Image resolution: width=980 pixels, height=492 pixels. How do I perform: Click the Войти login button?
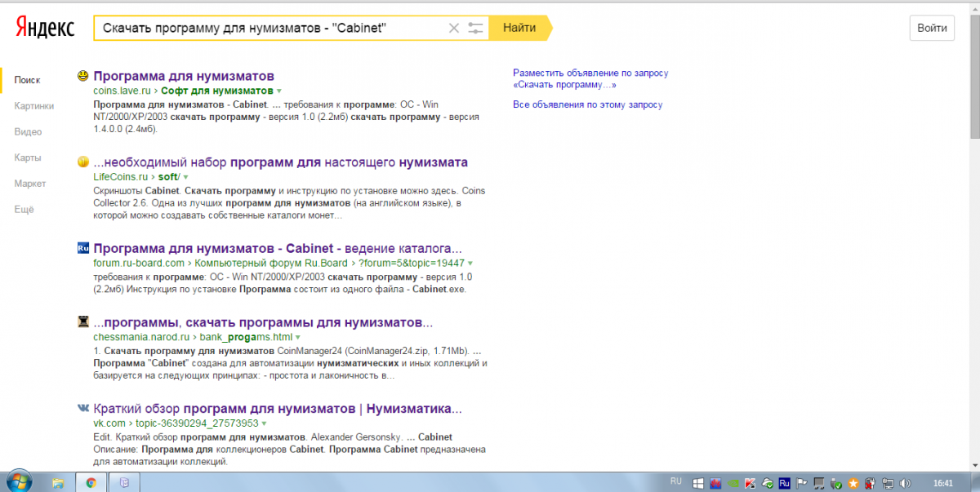coord(932,28)
